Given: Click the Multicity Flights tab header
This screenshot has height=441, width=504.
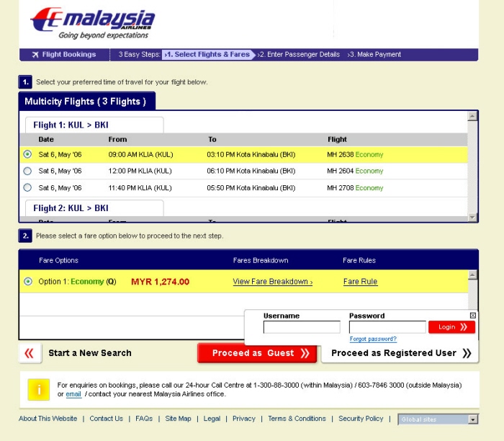Looking at the screenshot, I should tap(87, 102).
